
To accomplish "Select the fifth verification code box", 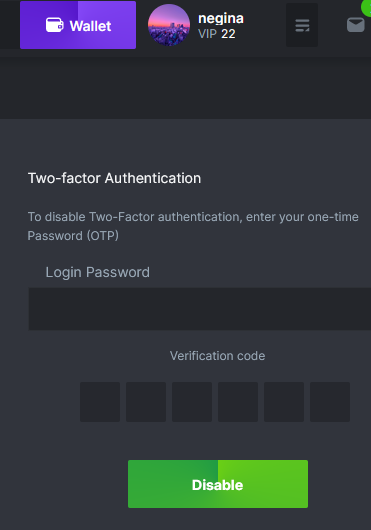I will (284, 402).
